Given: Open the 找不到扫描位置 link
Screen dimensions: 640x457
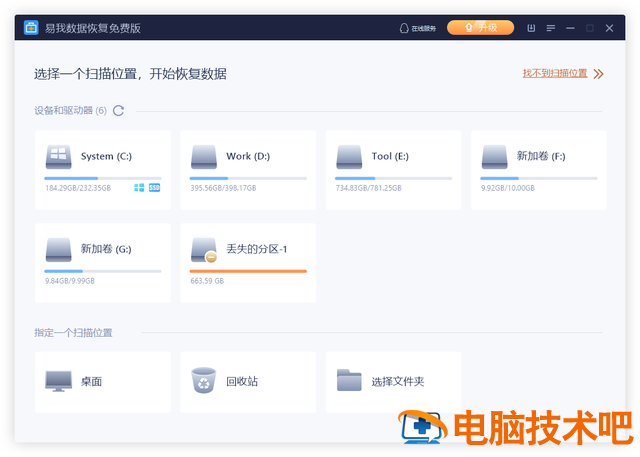Looking at the screenshot, I should (x=555, y=73).
